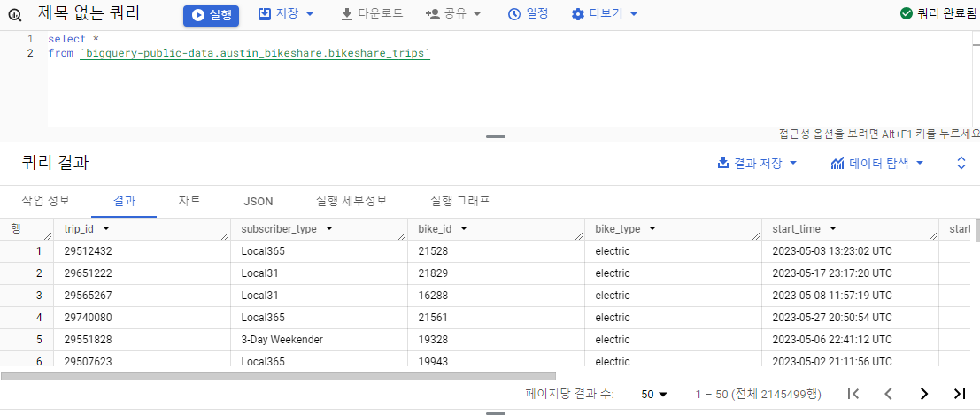Image resolution: width=980 pixels, height=415 pixels.
Task: Click bike_id cell 16288
Action: coord(433,296)
